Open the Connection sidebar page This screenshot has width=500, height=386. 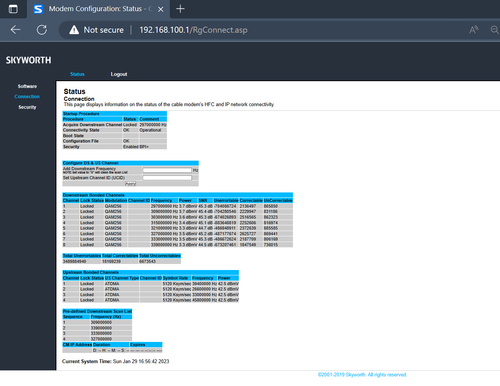27,96
